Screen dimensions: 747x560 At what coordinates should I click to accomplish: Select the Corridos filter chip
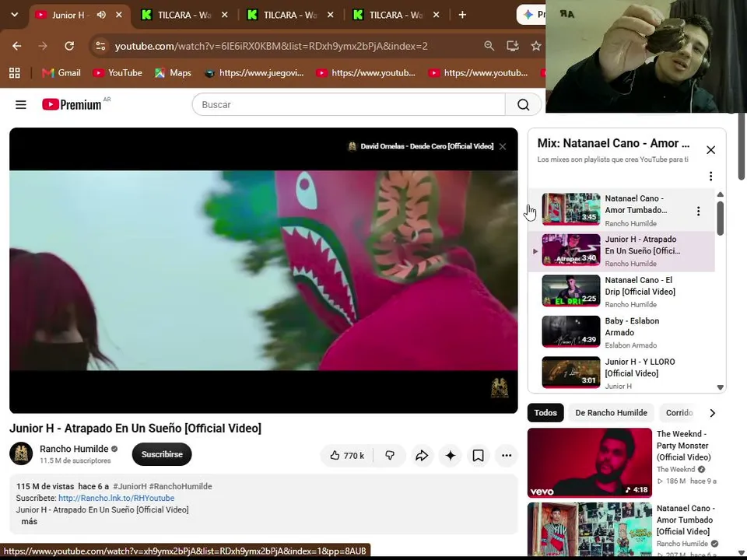coord(679,413)
